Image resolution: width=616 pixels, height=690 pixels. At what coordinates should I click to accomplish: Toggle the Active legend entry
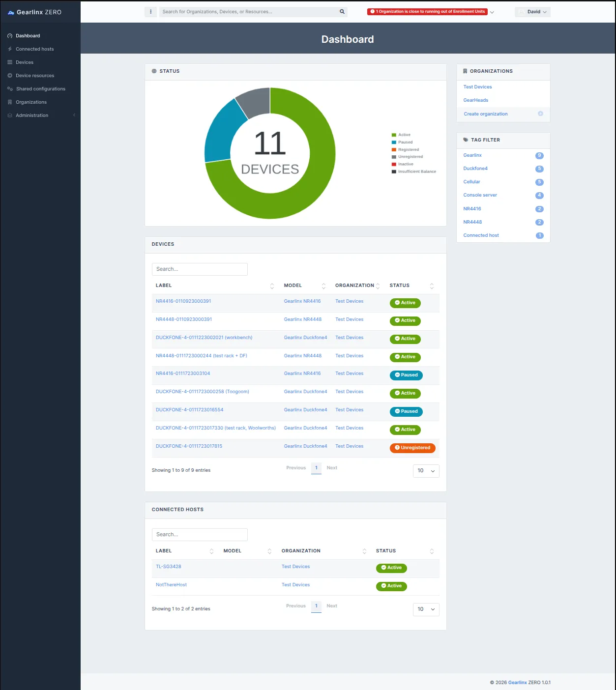pyautogui.click(x=401, y=135)
